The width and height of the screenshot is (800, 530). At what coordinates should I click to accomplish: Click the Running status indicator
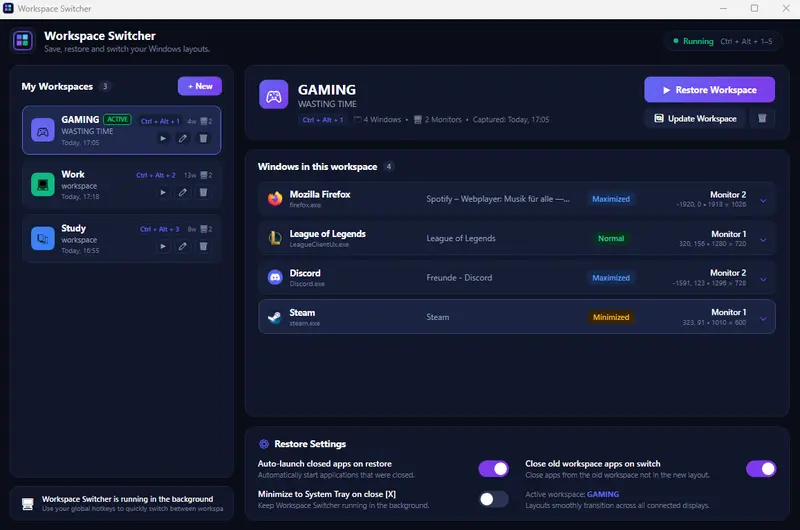(693, 41)
